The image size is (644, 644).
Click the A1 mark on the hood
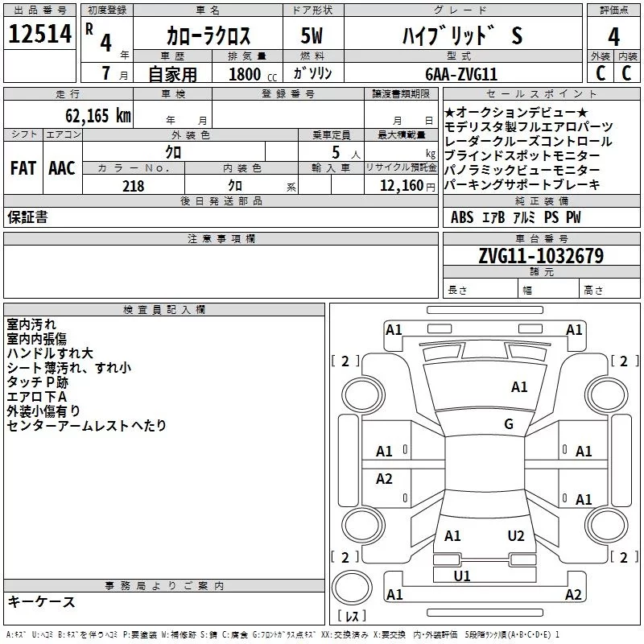[519, 387]
